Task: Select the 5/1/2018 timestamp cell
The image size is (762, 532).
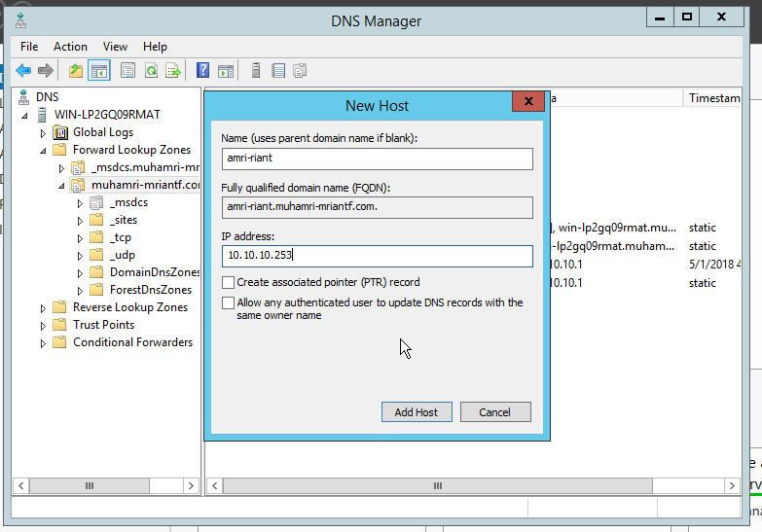Action: pos(714,265)
